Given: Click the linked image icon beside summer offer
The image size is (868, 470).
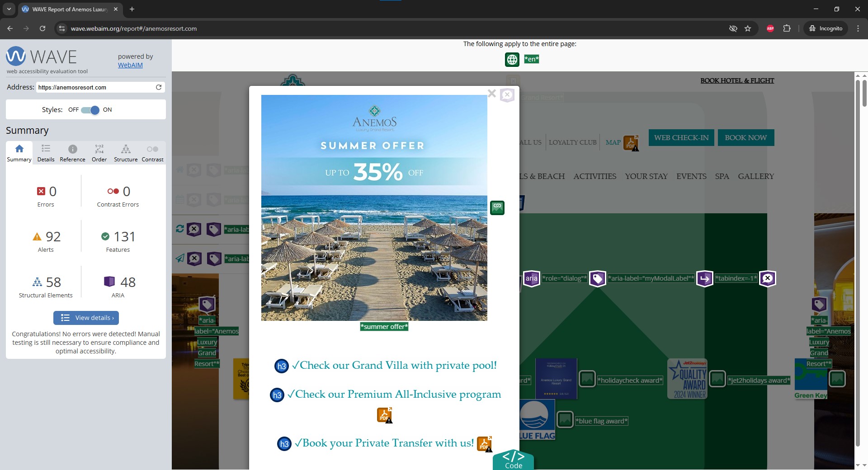Looking at the screenshot, I should click(x=497, y=208).
